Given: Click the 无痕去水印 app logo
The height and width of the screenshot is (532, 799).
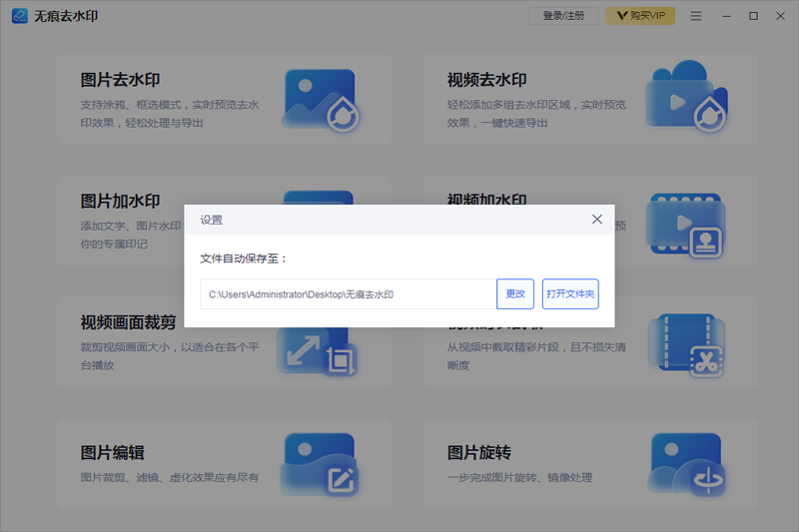Looking at the screenshot, I should (x=19, y=16).
